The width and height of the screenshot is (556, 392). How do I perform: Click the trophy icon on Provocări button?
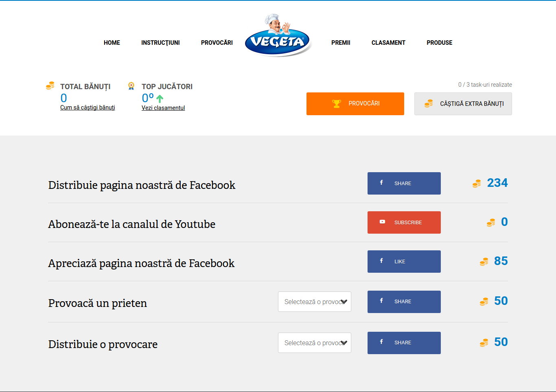(x=337, y=104)
